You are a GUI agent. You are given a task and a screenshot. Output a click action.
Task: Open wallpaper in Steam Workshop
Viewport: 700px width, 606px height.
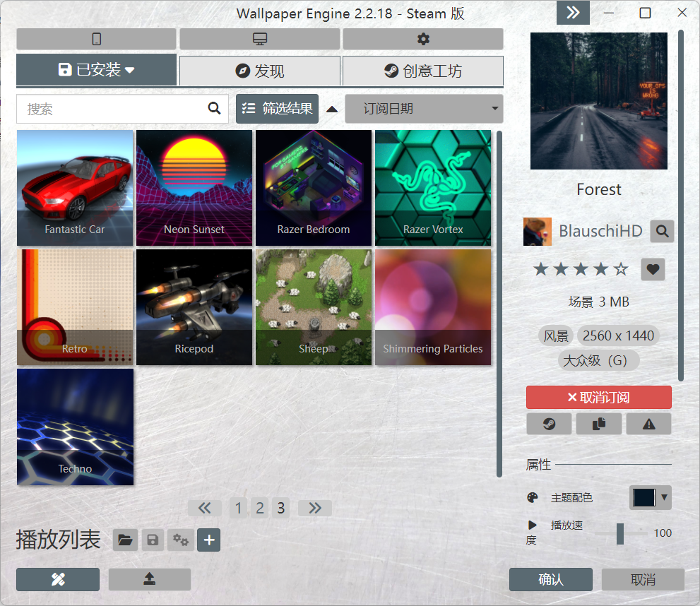pyautogui.click(x=549, y=424)
